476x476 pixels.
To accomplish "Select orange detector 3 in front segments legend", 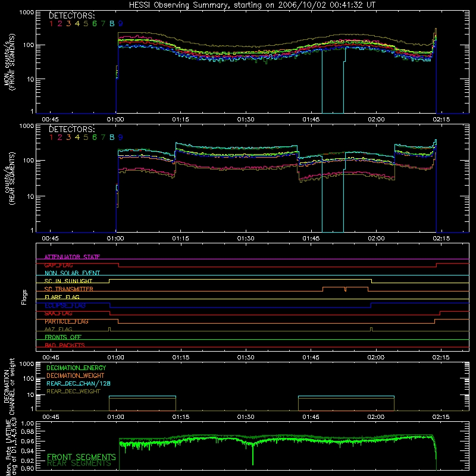I will point(68,24).
